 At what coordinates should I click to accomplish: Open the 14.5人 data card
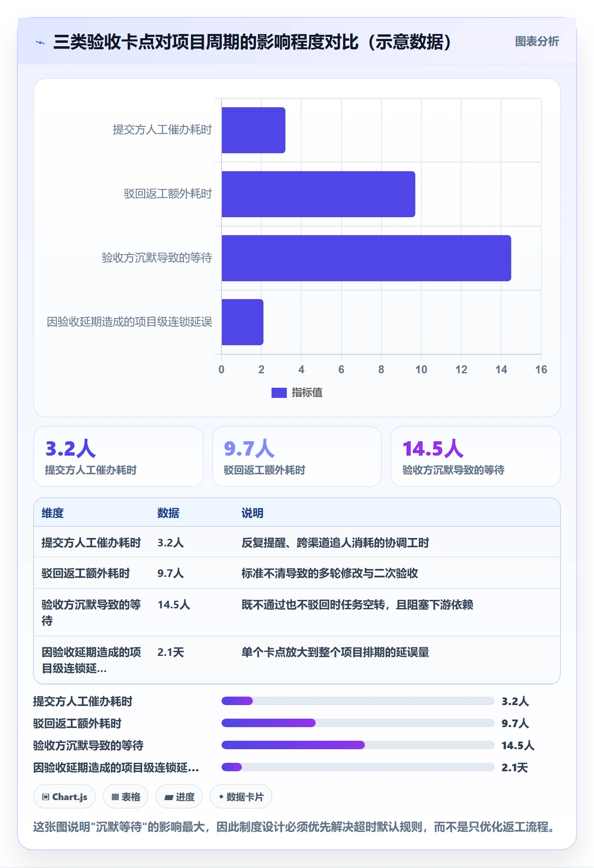pos(476,456)
